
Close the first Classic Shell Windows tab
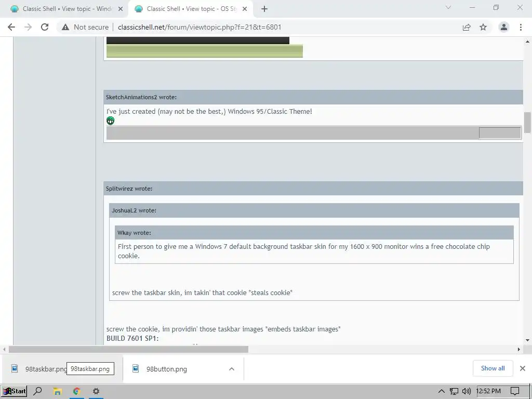pos(121,9)
